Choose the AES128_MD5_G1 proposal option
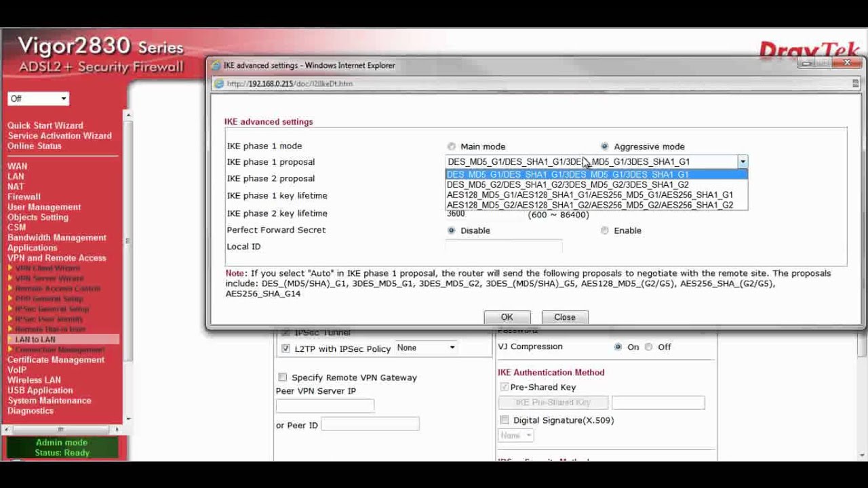 click(597, 195)
